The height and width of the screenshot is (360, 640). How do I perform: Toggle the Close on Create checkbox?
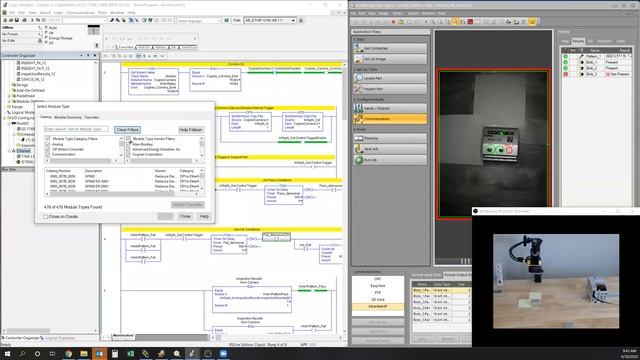click(46, 217)
